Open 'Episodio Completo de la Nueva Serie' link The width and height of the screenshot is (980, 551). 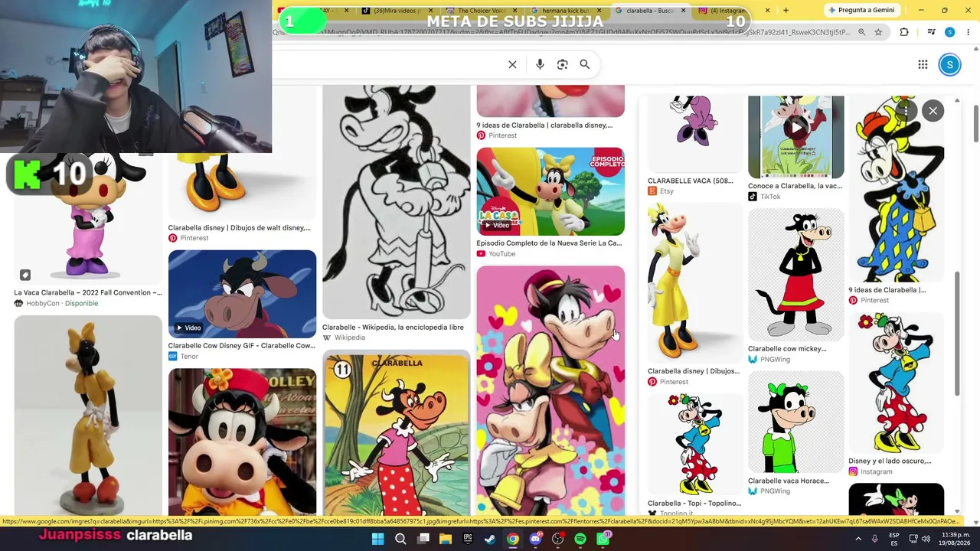(549, 243)
